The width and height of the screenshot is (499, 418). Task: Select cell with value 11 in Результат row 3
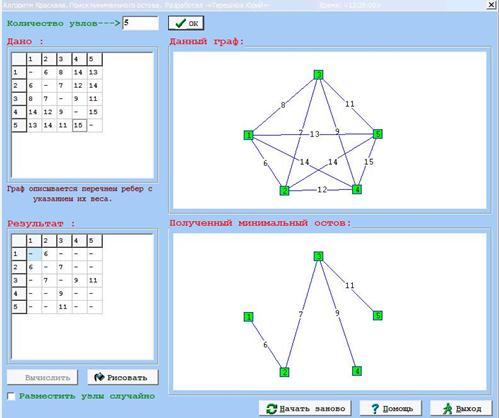[94, 280]
